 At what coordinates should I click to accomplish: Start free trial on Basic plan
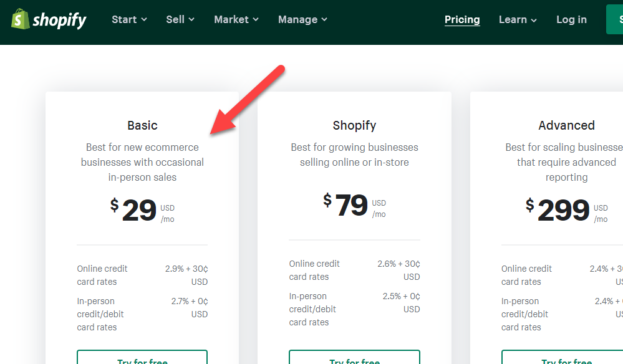142,358
